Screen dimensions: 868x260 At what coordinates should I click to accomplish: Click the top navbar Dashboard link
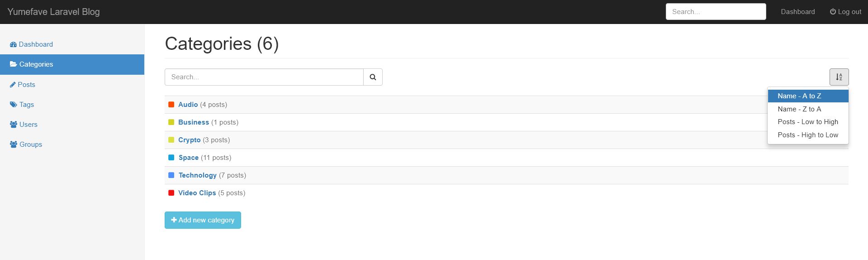point(798,12)
